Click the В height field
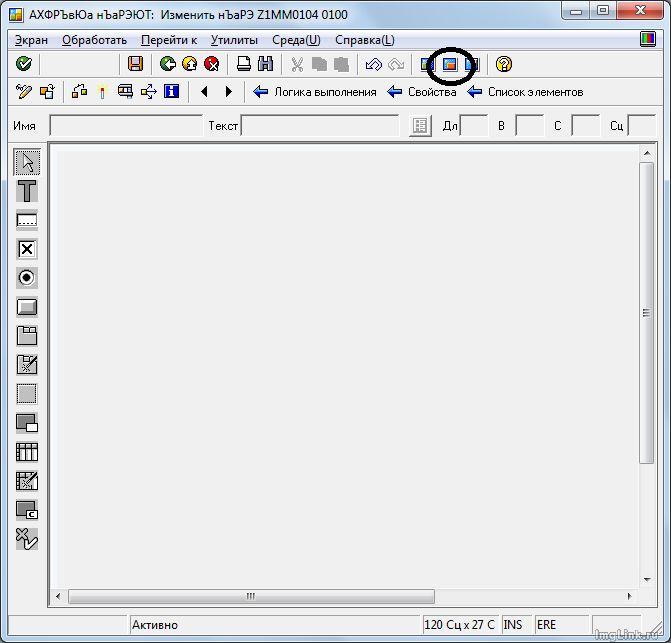 [x=530, y=126]
